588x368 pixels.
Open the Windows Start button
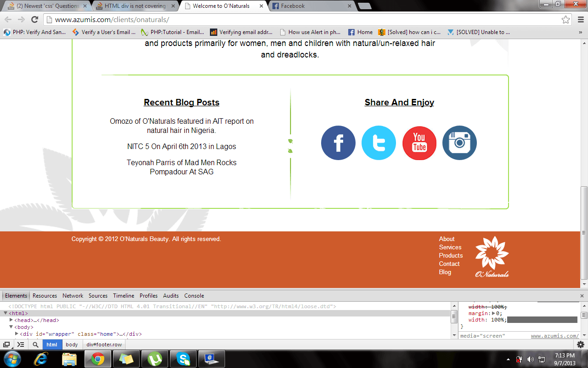[12, 358]
